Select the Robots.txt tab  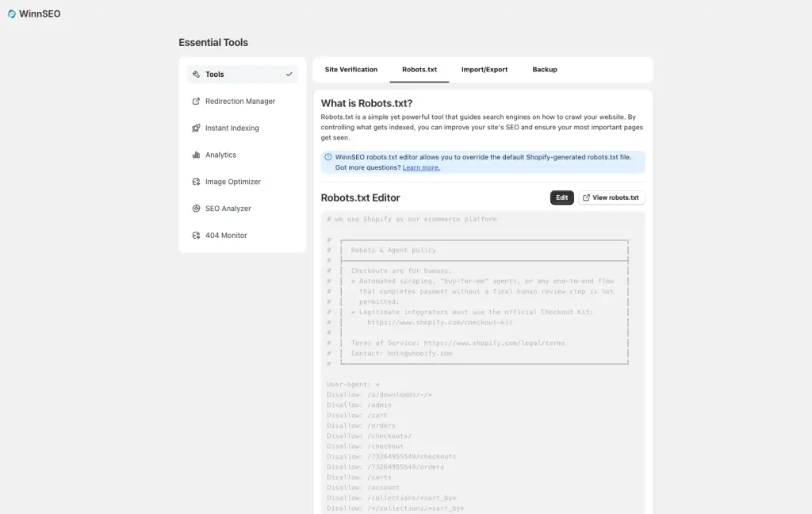pos(419,70)
